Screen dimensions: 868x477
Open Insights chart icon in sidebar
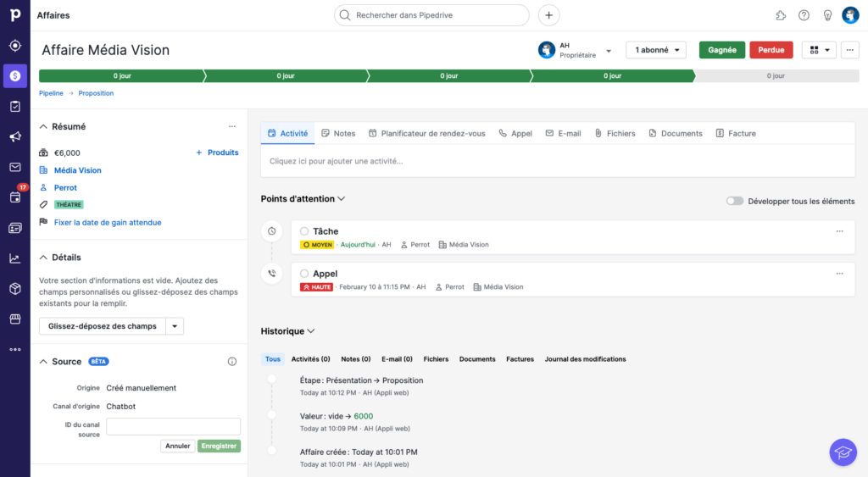[15, 258]
